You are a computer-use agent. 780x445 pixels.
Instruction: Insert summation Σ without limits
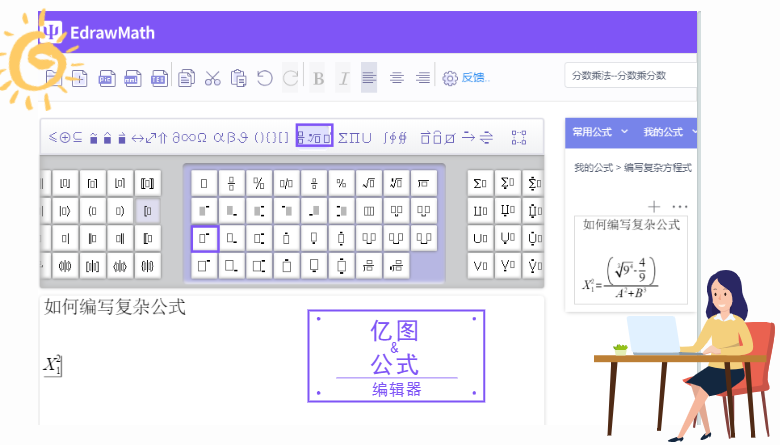pos(480,183)
